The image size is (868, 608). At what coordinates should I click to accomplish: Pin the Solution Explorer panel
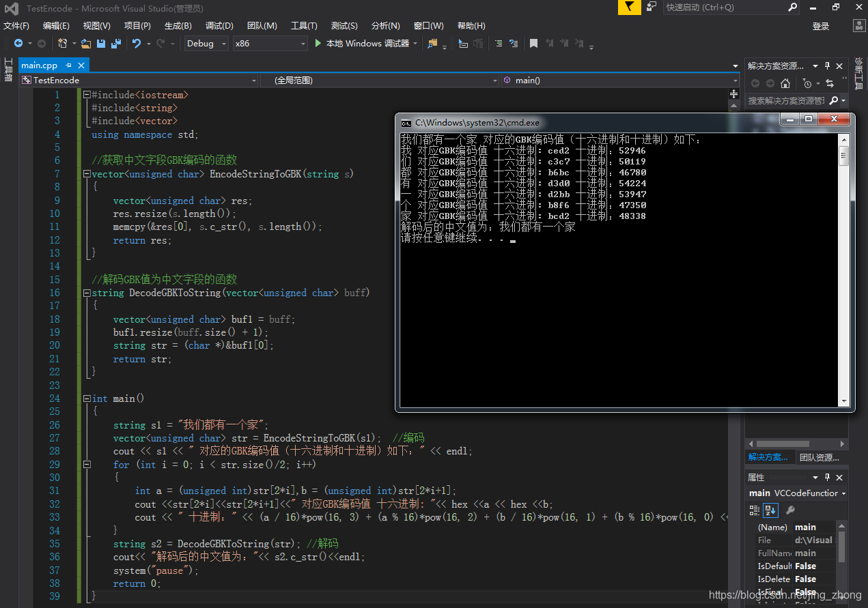coord(828,66)
